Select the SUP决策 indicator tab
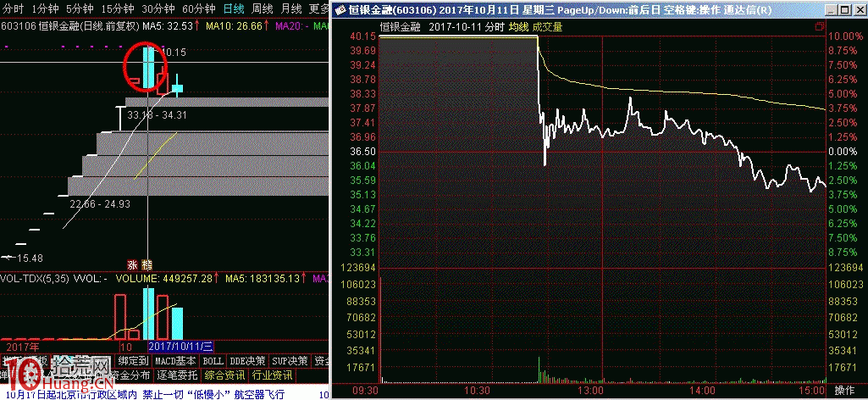868x400 pixels. (290, 361)
